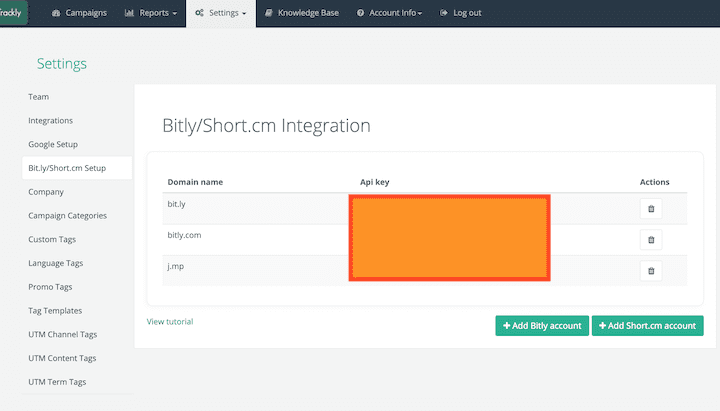Delete the bit.ly domain entry
The height and width of the screenshot is (411, 720).
coord(651,209)
